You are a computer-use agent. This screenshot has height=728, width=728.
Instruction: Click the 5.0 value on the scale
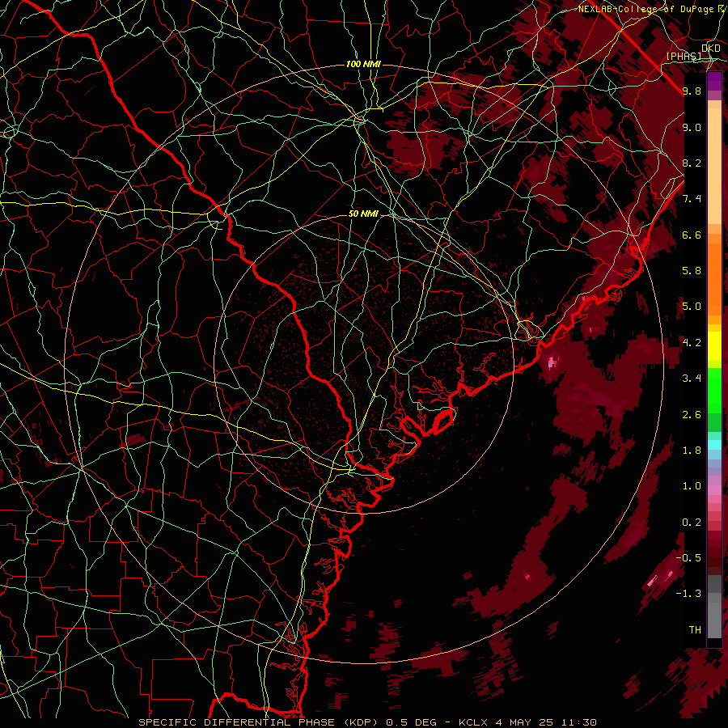692,307
